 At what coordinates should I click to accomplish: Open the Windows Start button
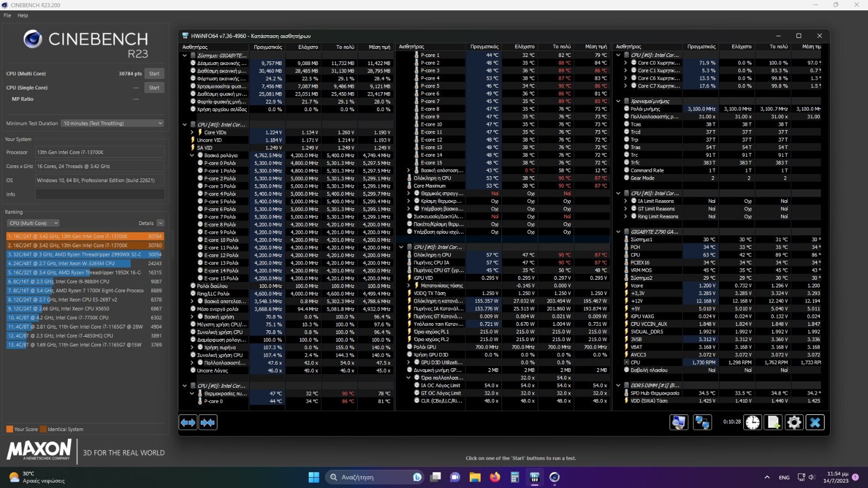pos(314,477)
